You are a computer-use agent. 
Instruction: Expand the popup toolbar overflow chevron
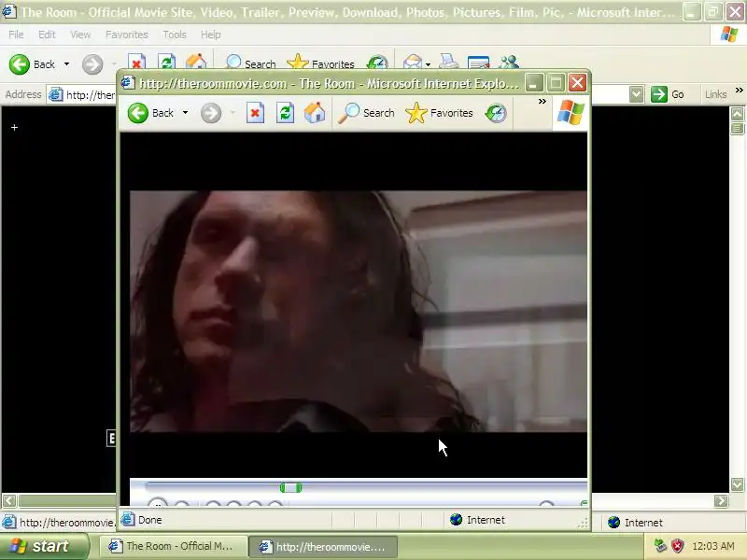[543, 101]
